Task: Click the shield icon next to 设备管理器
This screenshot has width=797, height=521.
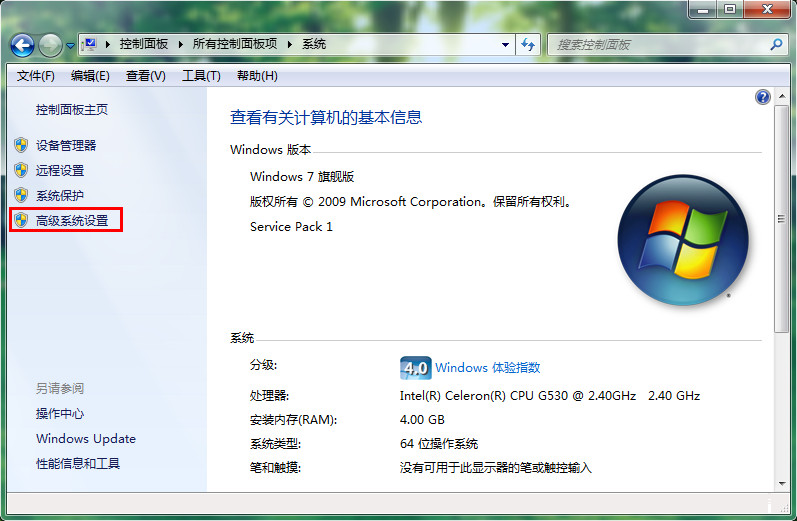Action: click(21, 145)
